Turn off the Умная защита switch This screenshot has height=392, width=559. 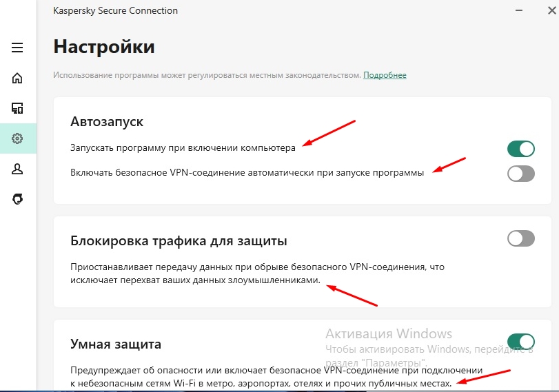tap(521, 342)
